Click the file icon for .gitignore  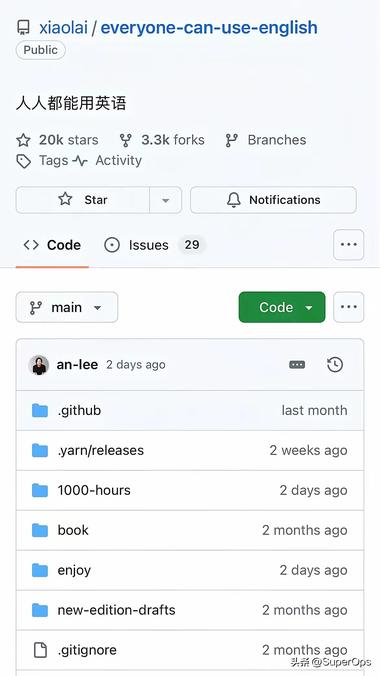coord(40,650)
